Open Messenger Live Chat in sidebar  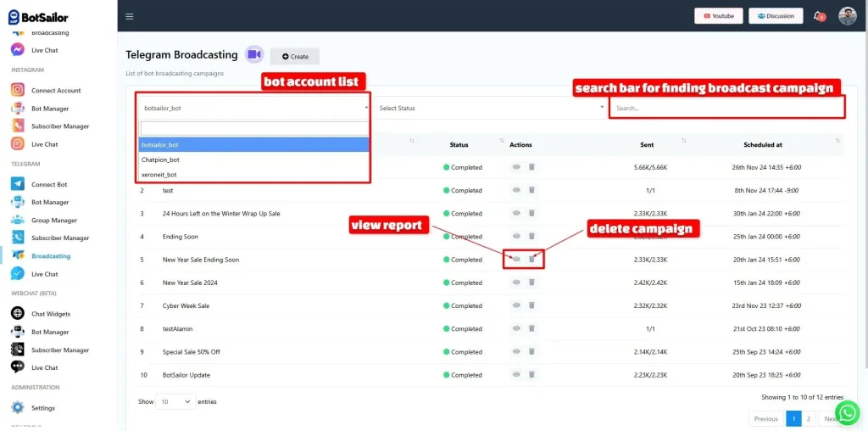click(x=44, y=50)
